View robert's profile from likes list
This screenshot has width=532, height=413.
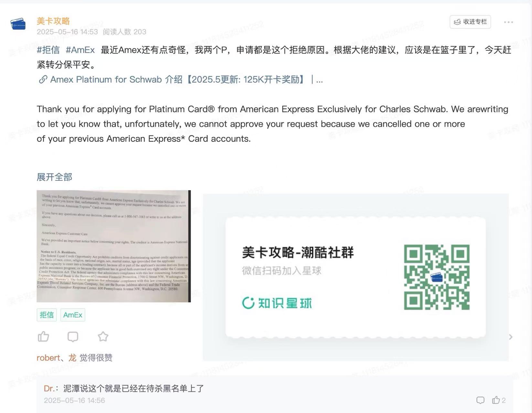coord(48,358)
